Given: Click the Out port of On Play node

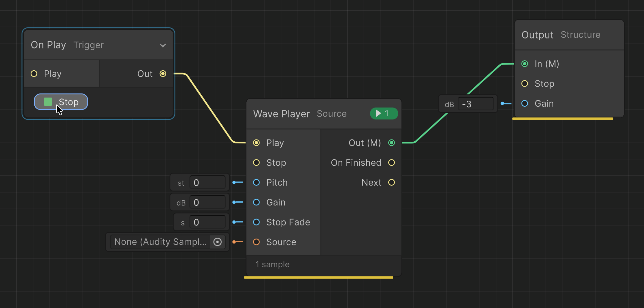Looking at the screenshot, I should click(x=163, y=74).
